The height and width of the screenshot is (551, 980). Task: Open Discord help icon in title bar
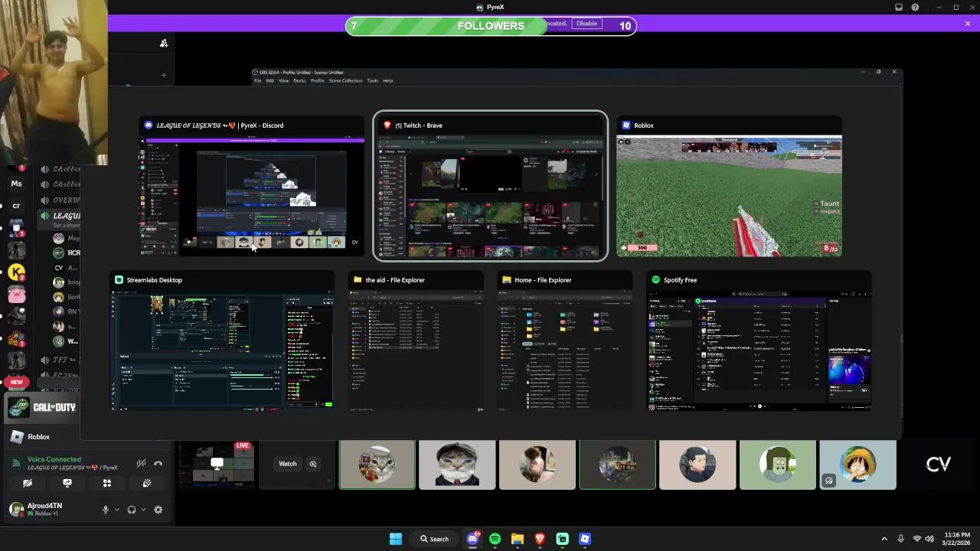click(x=916, y=8)
